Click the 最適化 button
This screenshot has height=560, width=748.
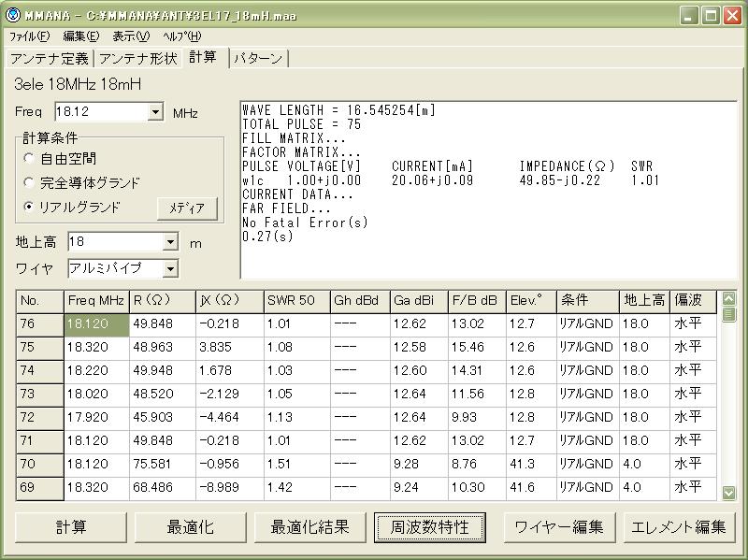(191, 527)
